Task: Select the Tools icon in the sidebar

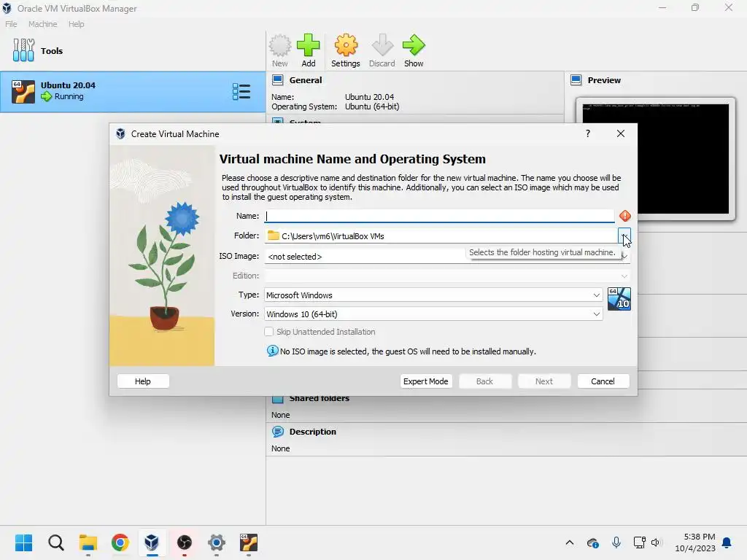Action: pos(23,50)
